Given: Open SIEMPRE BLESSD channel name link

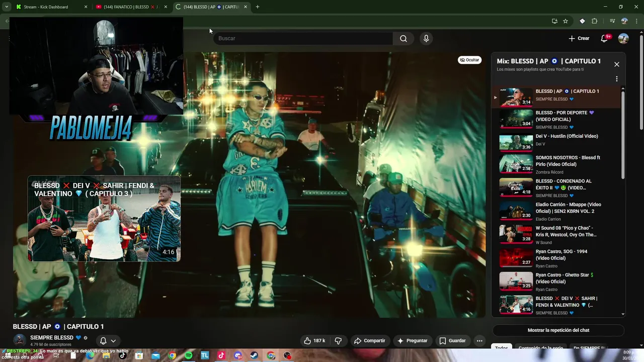Looking at the screenshot, I should (52, 338).
